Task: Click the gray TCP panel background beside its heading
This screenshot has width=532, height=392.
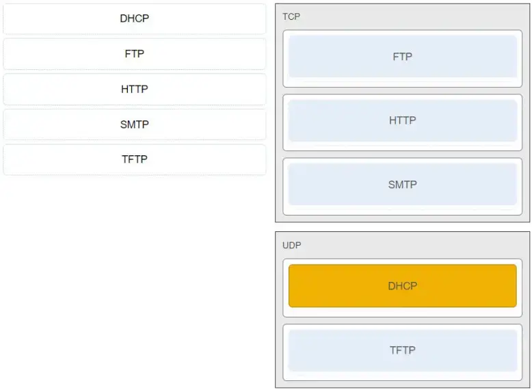Action: pyautogui.click(x=410, y=16)
